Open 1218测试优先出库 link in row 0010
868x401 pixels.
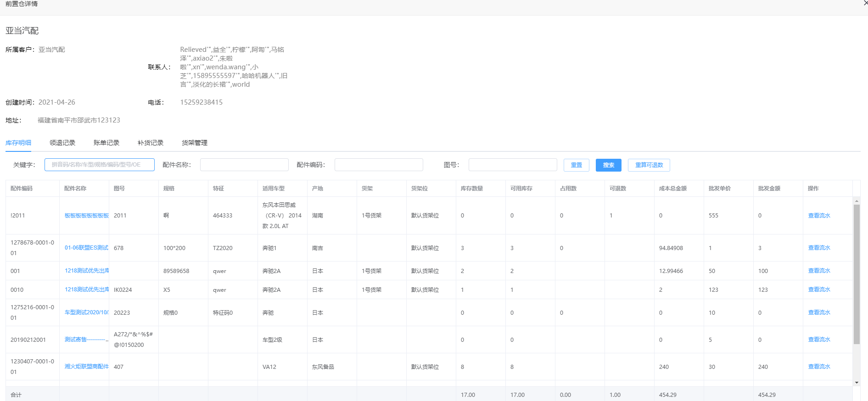(x=87, y=290)
